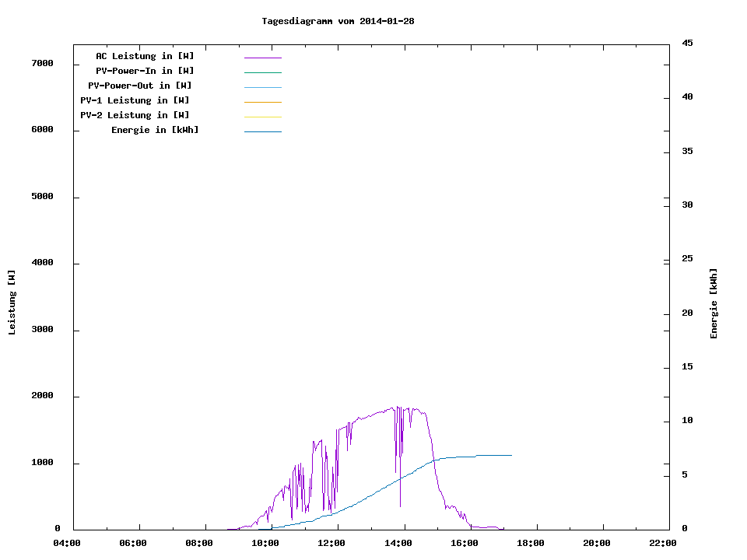Image resolution: width=747 pixels, height=560 pixels.
Task: Click the blue PV-Power-Out legend line
Action: (262, 87)
